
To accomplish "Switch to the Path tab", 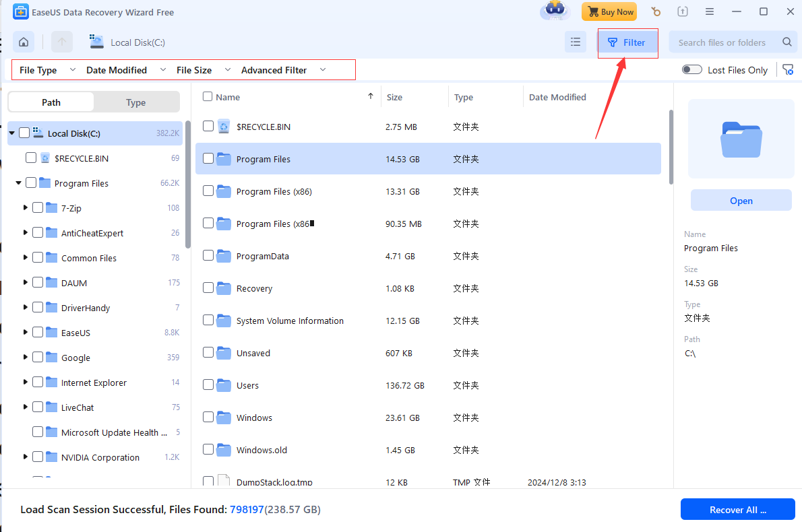I will [x=51, y=102].
